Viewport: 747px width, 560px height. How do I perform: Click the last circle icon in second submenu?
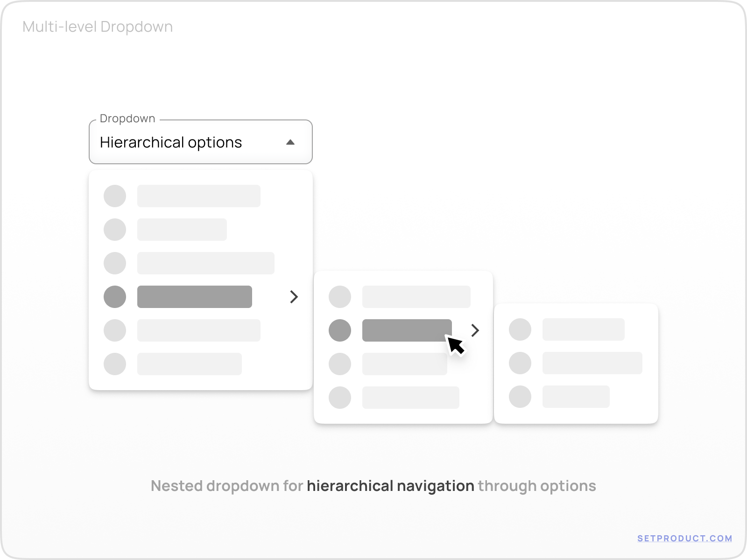pyautogui.click(x=340, y=398)
